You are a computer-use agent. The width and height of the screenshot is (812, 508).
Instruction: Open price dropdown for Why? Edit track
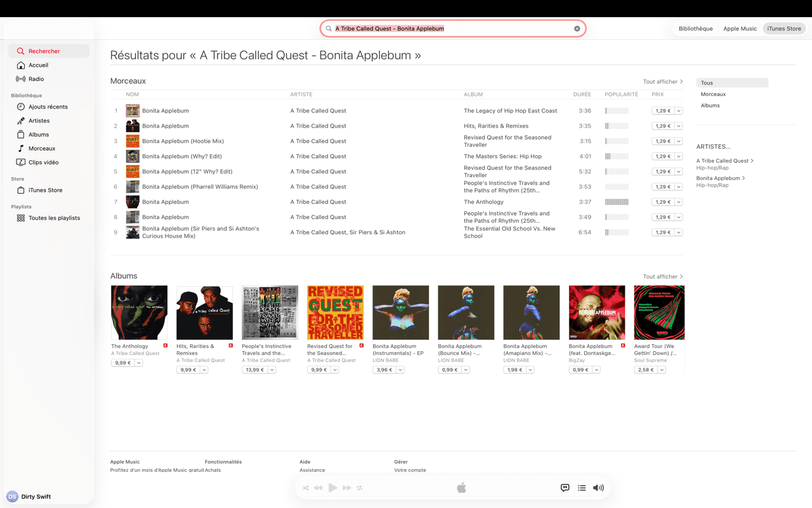(679, 156)
